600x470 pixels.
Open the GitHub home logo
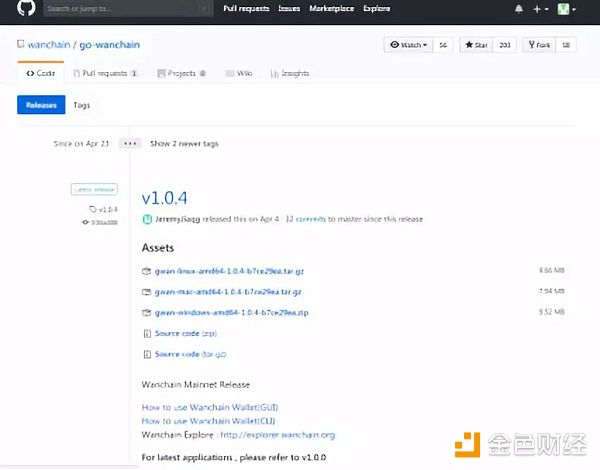[26, 7]
